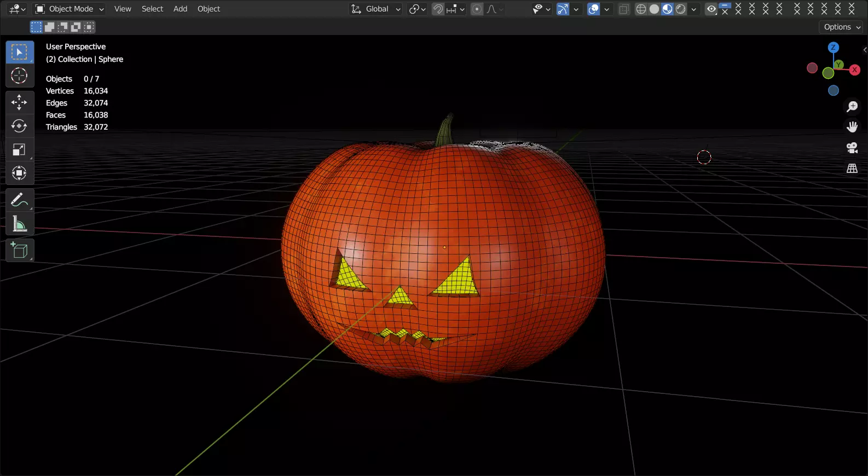Click the pumpkin's yellow nose triangle

pyautogui.click(x=400, y=297)
